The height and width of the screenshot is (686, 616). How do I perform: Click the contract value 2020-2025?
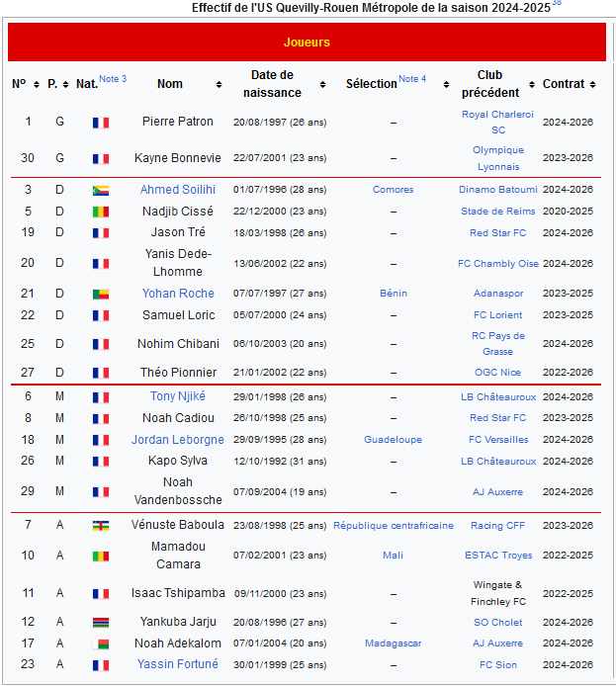click(568, 211)
